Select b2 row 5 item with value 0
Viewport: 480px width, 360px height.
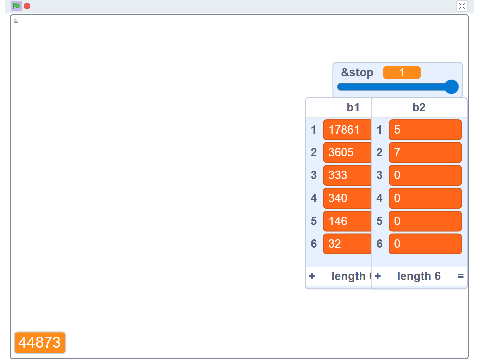pos(425,221)
